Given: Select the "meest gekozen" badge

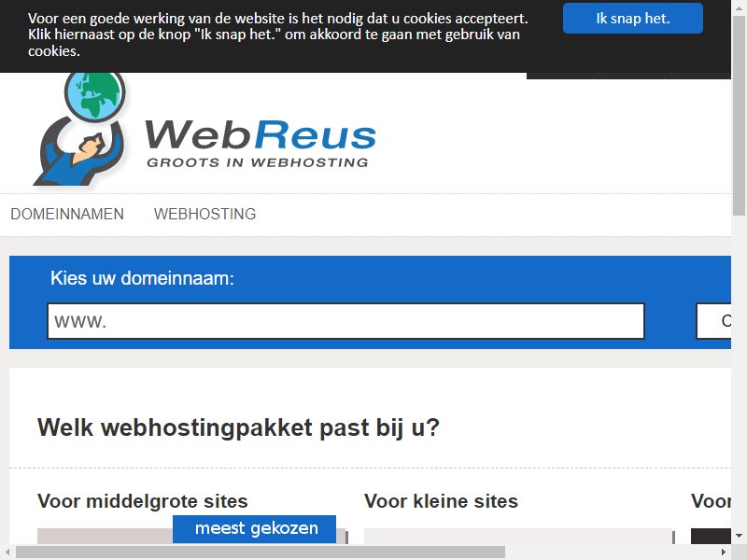Looking at the screenshot, I should pos(254,528).
